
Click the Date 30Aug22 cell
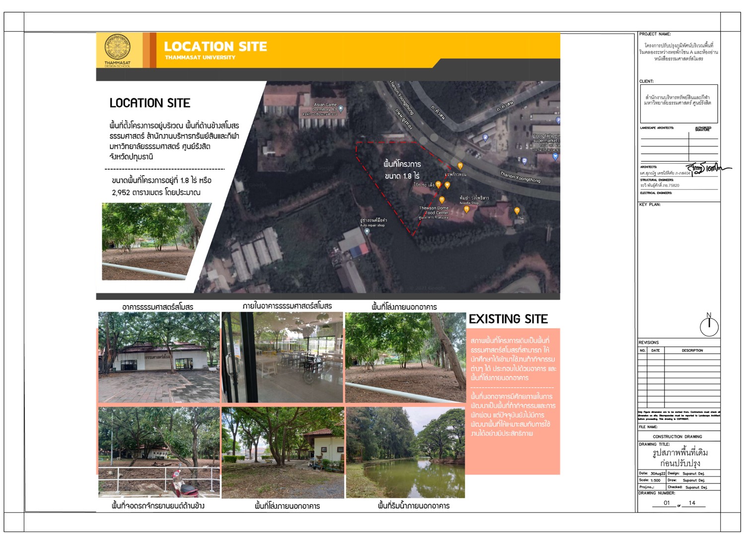pyautogui.click(x=652, y=473)
